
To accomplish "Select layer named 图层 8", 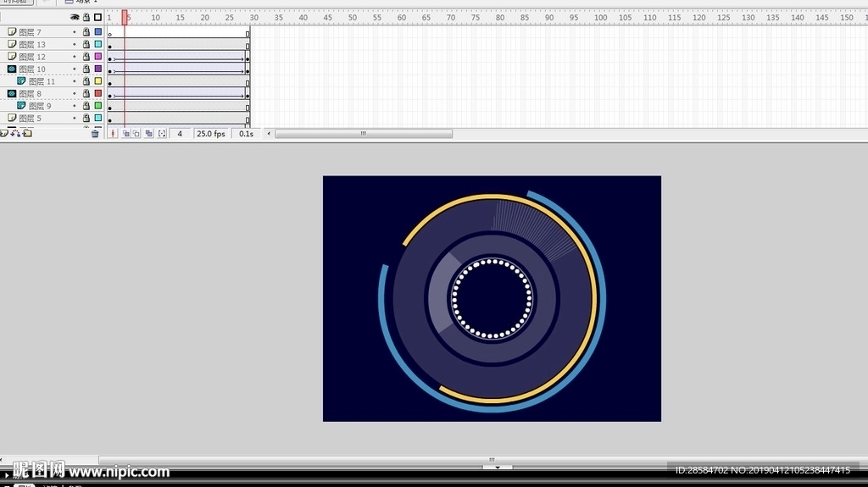I will 30,93.
